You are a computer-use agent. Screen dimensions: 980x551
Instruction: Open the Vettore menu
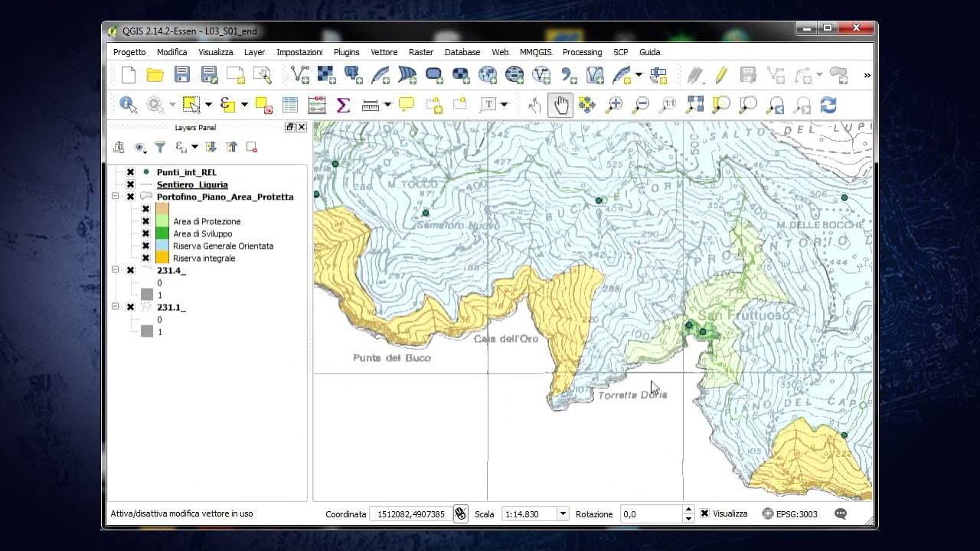pyautogui.click(x=384, y=52)
